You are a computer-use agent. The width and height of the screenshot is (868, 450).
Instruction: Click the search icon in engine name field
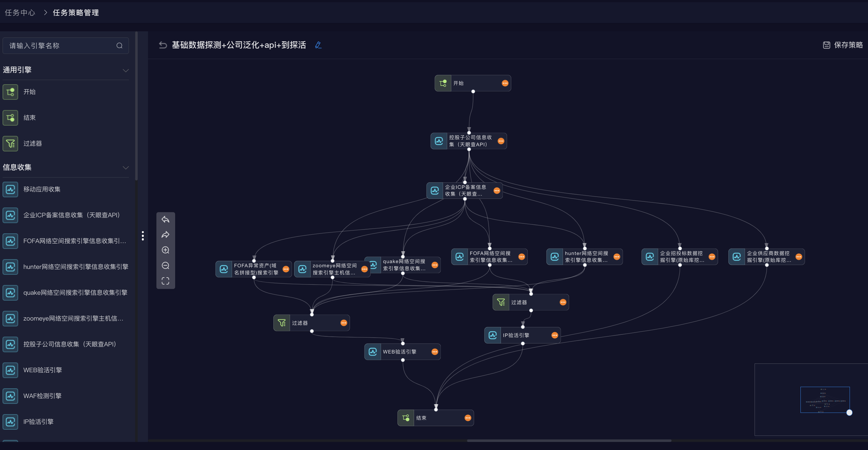pyautogui.click(x=119, y=46)
